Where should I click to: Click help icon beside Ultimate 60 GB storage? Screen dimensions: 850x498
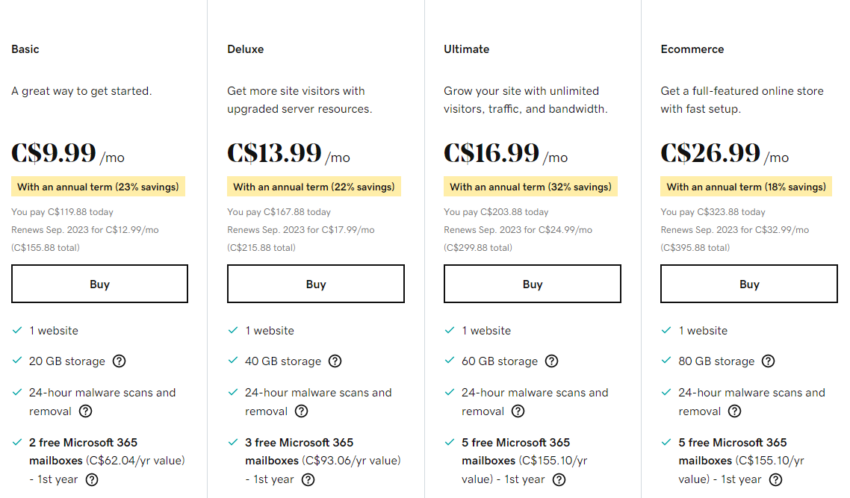551,361
